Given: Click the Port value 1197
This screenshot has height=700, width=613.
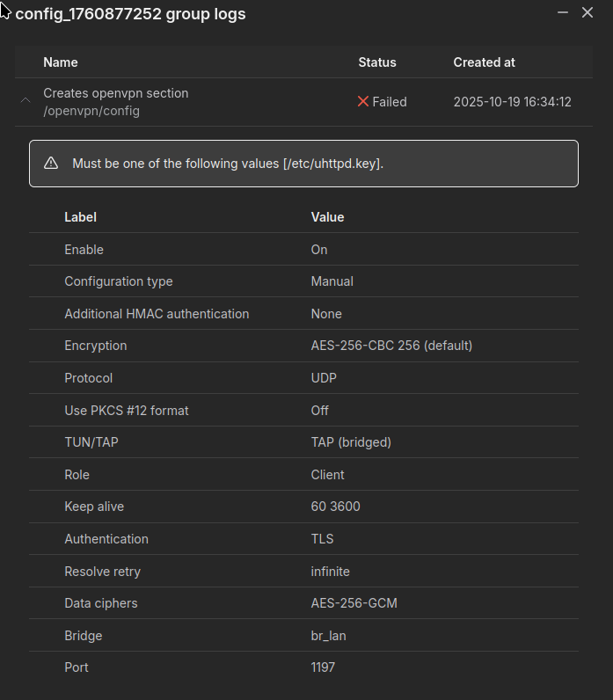Looking at the screenshot, I should coord(323,667).
